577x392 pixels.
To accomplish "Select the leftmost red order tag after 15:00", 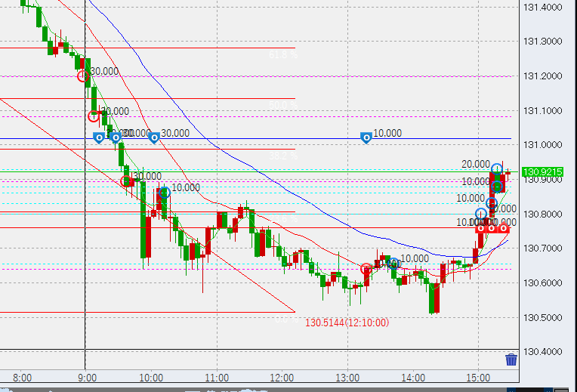I will pos(480,228).
